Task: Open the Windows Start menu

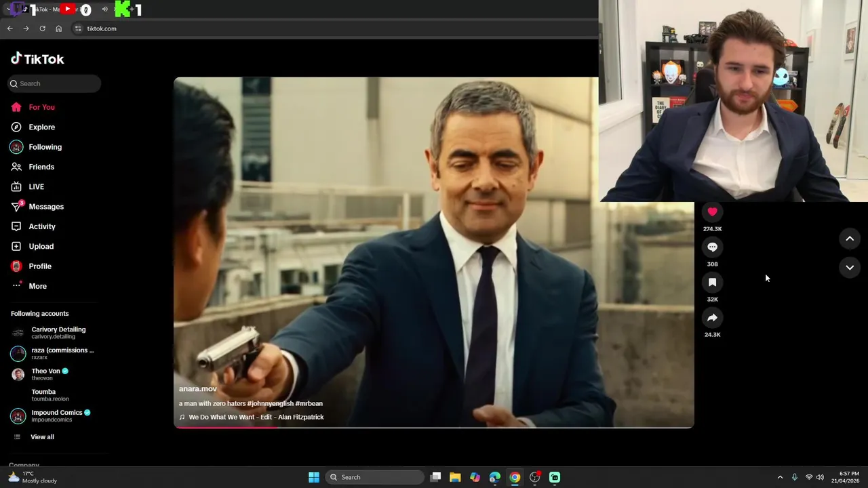Action: [x=314, y=477]
